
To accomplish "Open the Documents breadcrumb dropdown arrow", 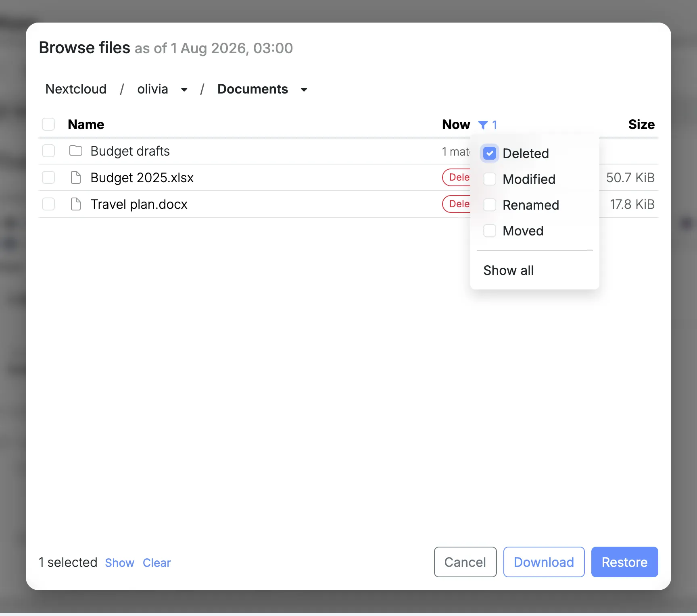I will click(x=304, y=89).
